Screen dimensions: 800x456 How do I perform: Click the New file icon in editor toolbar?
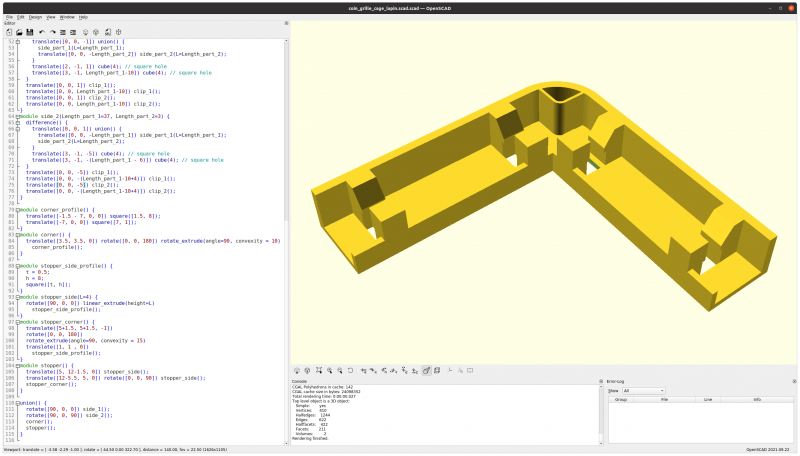[x=9, y=32]
